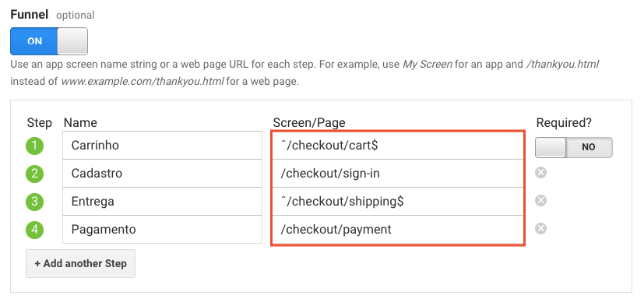The height and width of the screenshot is (306, 644).
Task: Select the step 4 green number badge
Action: tap(34, 229)
